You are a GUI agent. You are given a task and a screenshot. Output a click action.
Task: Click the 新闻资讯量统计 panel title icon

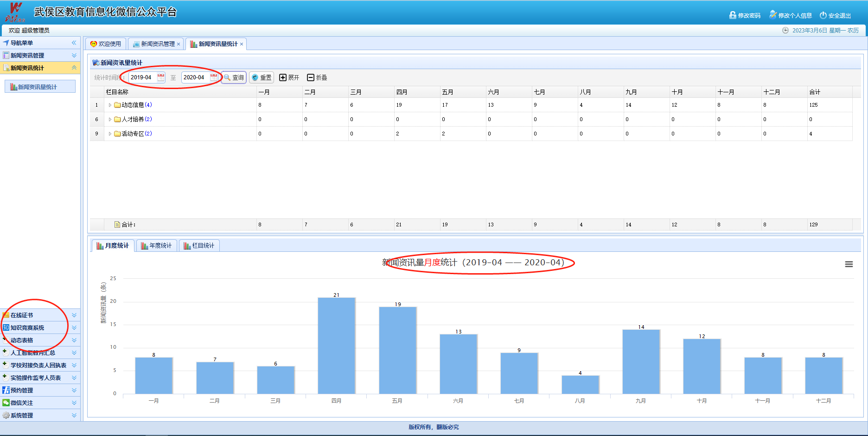click(96, 63)
